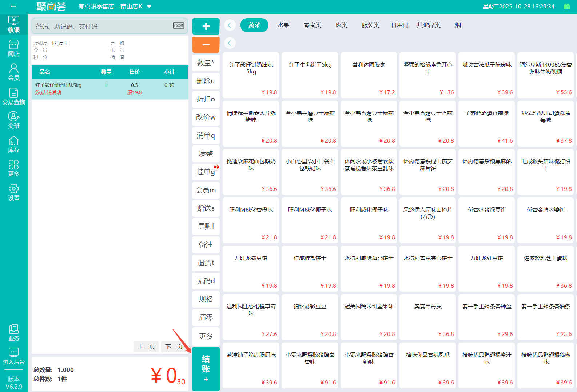Click the category row back arrow

(x=230, y=25)
